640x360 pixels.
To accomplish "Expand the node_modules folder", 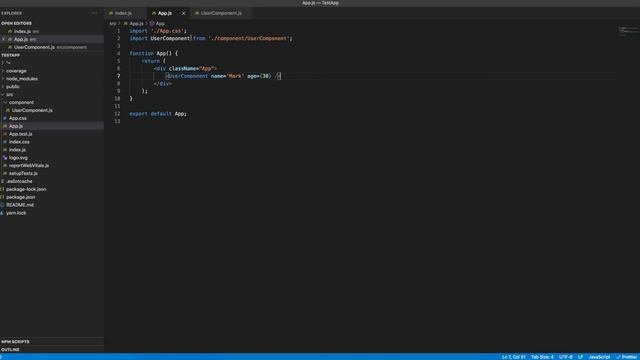I will 22,79.
